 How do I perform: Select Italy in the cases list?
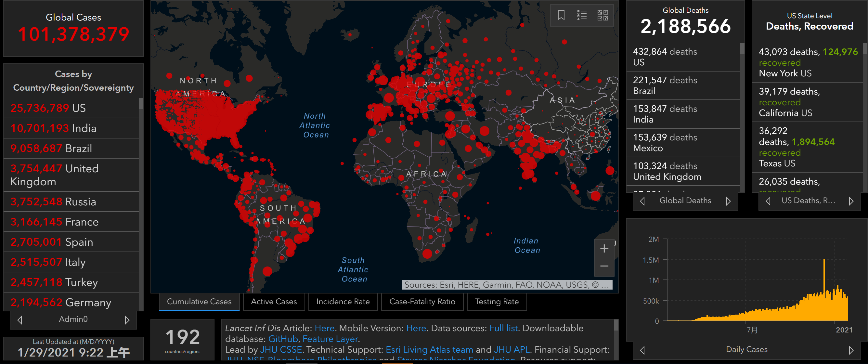71,262
